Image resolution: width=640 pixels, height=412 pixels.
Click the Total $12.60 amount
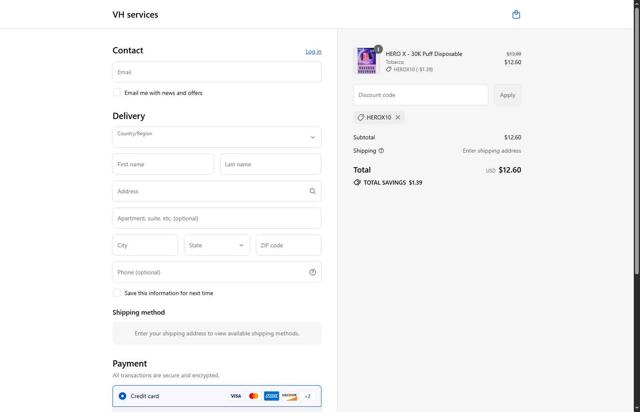pos(510,170)
